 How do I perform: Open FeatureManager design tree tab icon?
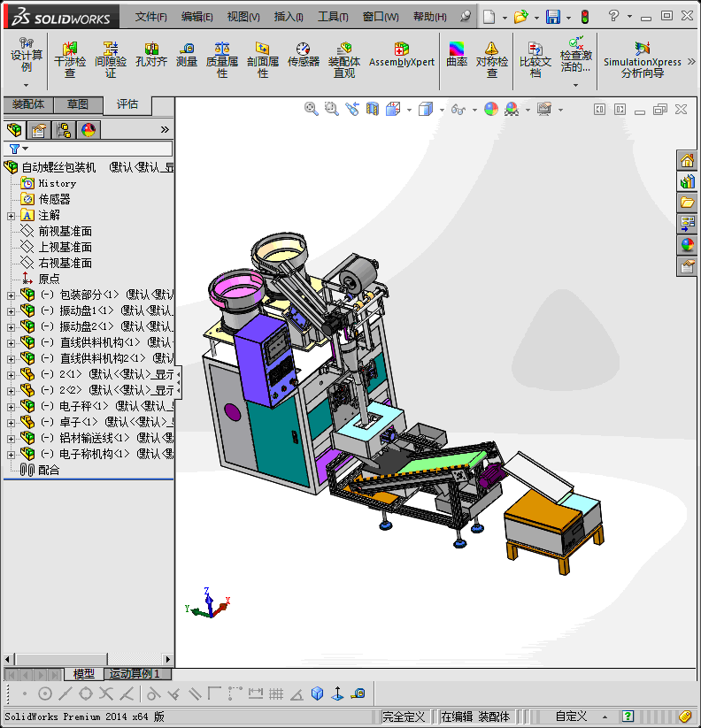coord(14,130)
